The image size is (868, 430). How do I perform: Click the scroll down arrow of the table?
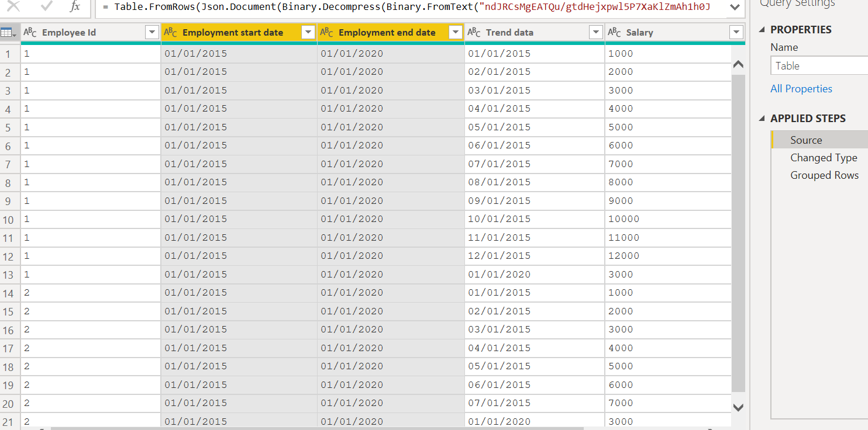[738, 407]
